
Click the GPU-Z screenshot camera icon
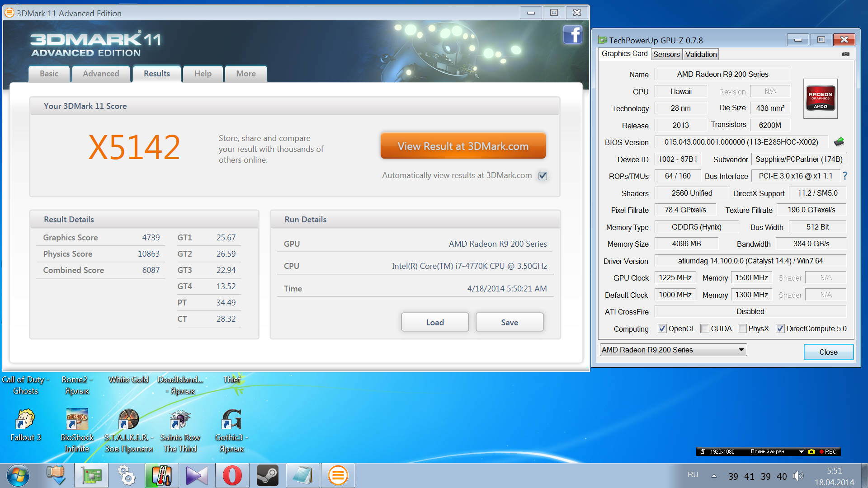tap(845, 54)
